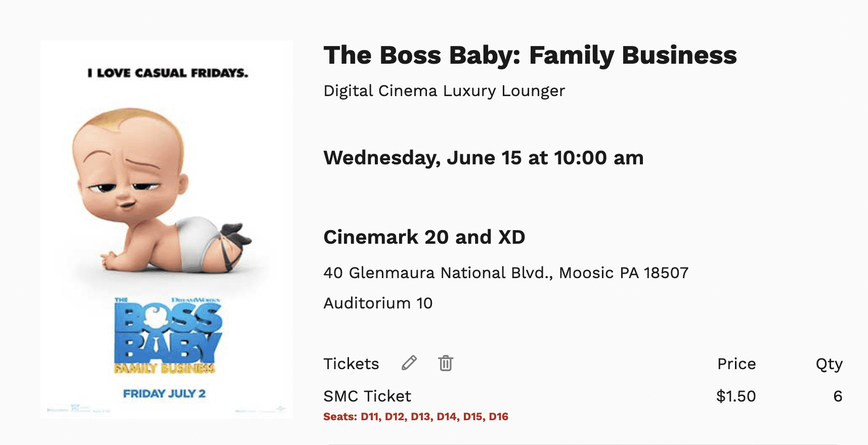Screen dimensions: 868x445
Task: Click the FRIDAY JULY 2 poster text
Action: click(x=164, y=394)
